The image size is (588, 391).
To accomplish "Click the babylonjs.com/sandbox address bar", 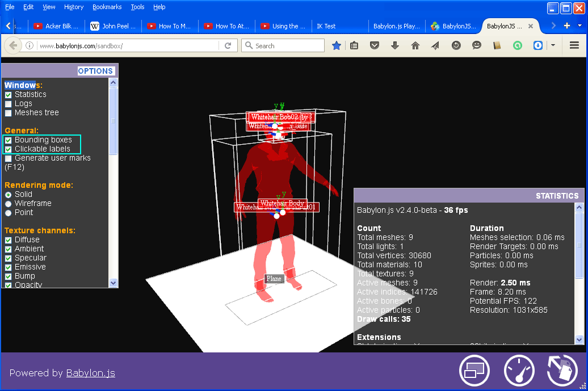I will click(128, 46).
